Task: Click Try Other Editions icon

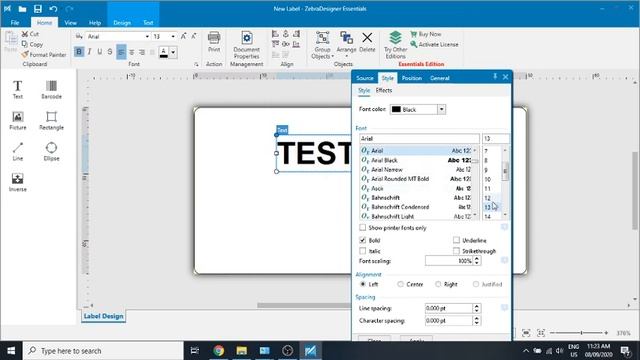Action: [x=395, y=45]
